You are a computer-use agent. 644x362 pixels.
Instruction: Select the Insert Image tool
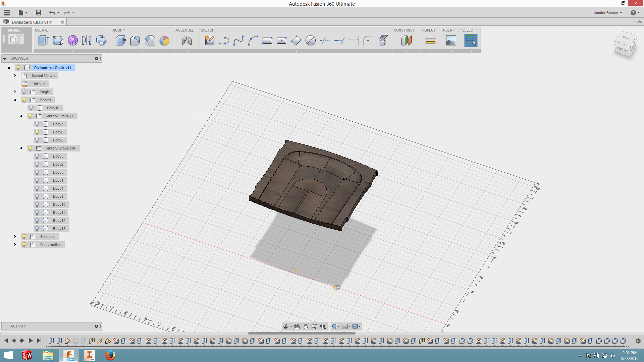click(451, 40)
